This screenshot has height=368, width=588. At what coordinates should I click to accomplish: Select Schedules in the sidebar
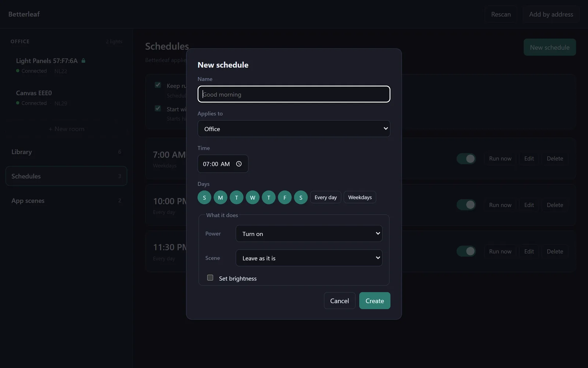tap(66, 176)
